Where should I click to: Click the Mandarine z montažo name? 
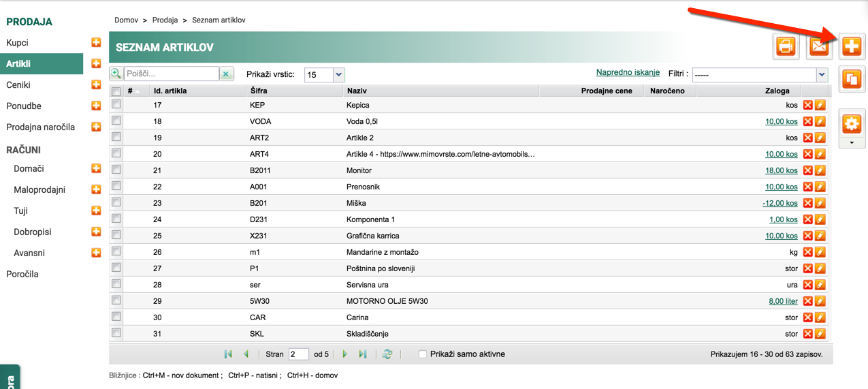point(383,252)
